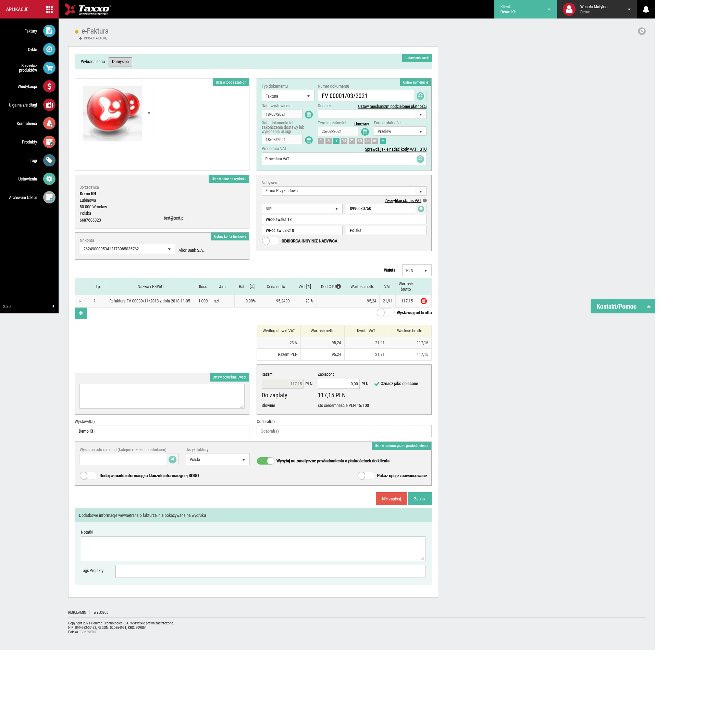Click the Notatki text area
Screen dimensions: 728x722
(x=253, y=548)
